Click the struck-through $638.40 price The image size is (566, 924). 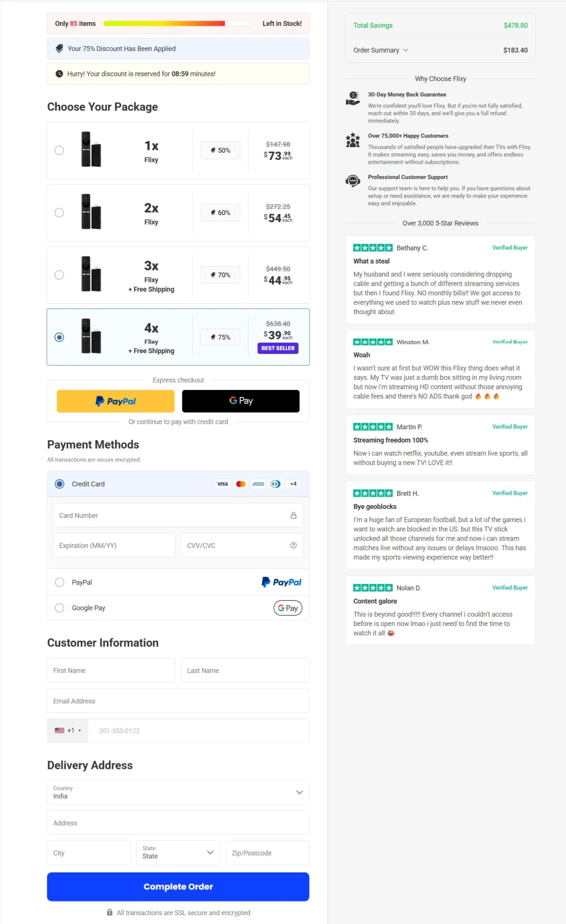pos(278,324)
